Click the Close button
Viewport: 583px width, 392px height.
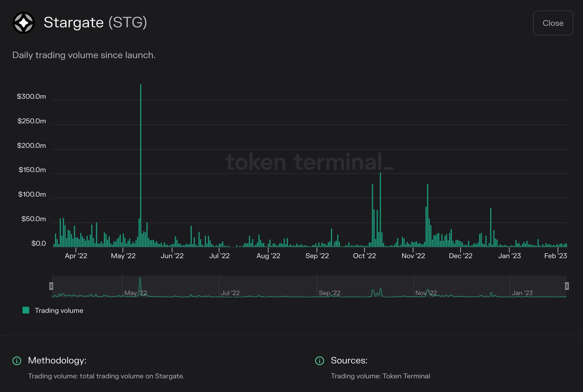[553, 23]
